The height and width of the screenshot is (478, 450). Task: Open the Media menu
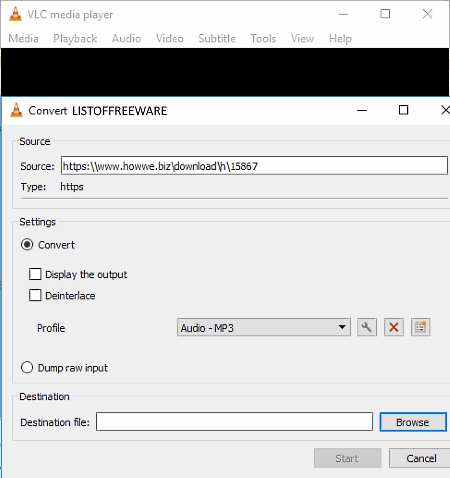click(23, 38)
